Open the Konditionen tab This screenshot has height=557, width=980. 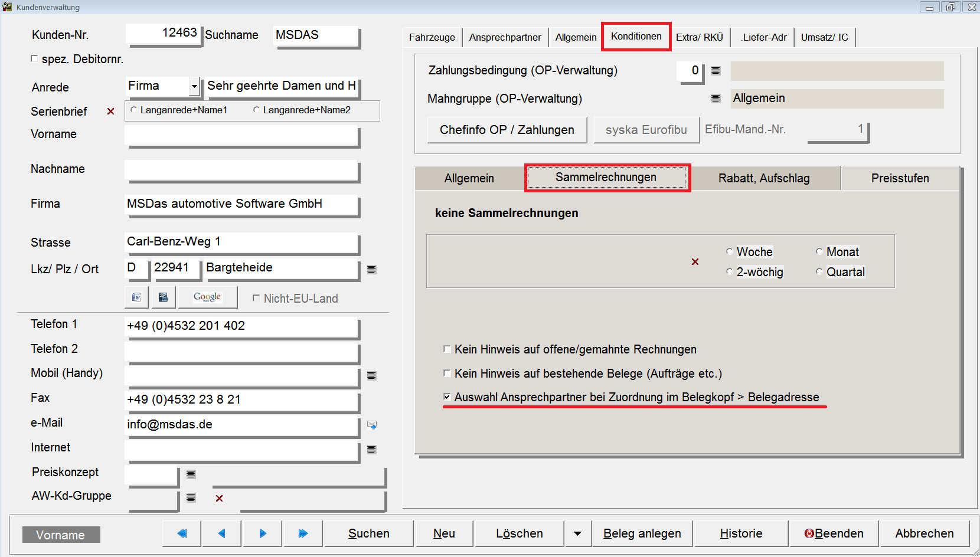[x=636, y=36]
